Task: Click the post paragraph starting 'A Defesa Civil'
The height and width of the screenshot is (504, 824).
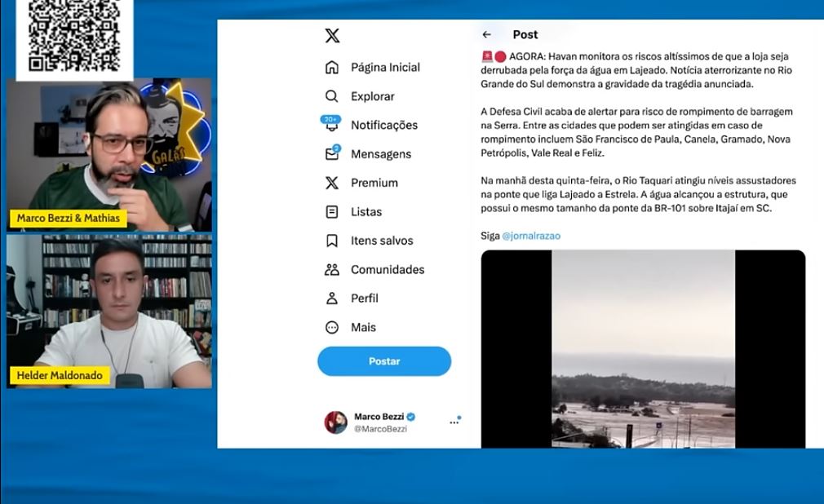Action: tap(636, 132)
